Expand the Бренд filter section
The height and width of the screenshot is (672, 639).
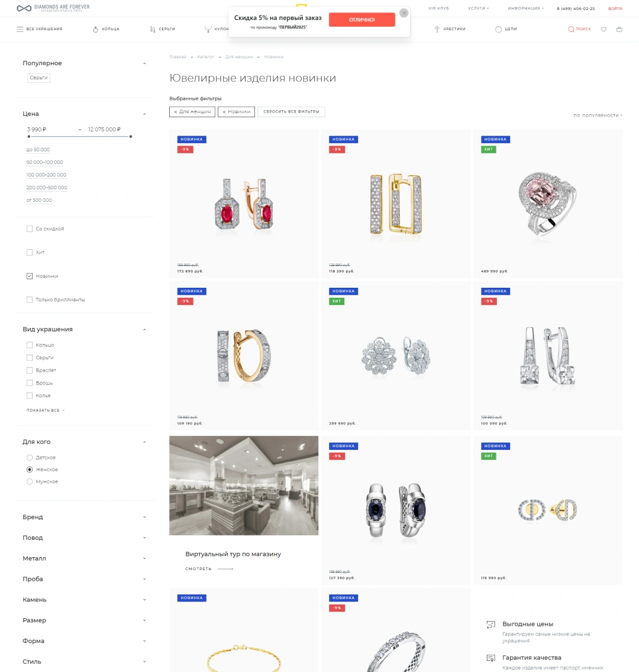(x=85, y=517)
